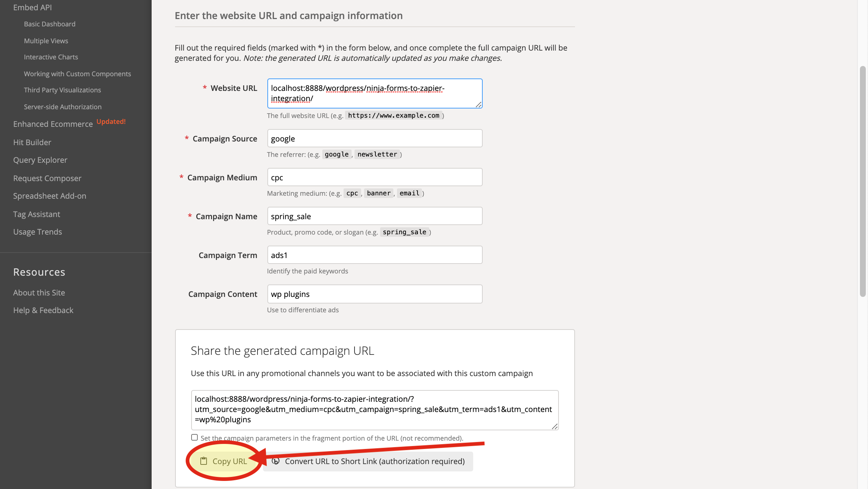The image size is (868, 489).
Task: Open Basic Dashboard under Embed API
Action: (x=50, y=24)
